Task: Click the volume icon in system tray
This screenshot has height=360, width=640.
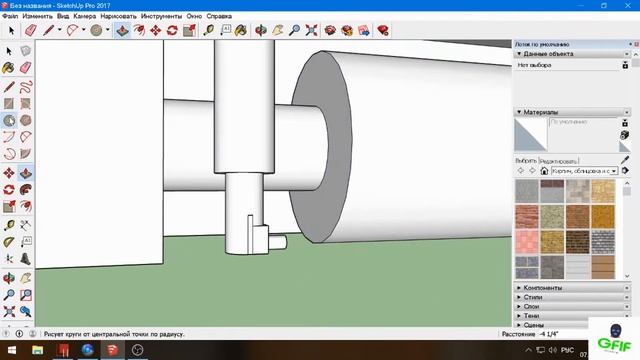Action: [x=553, y=350]
